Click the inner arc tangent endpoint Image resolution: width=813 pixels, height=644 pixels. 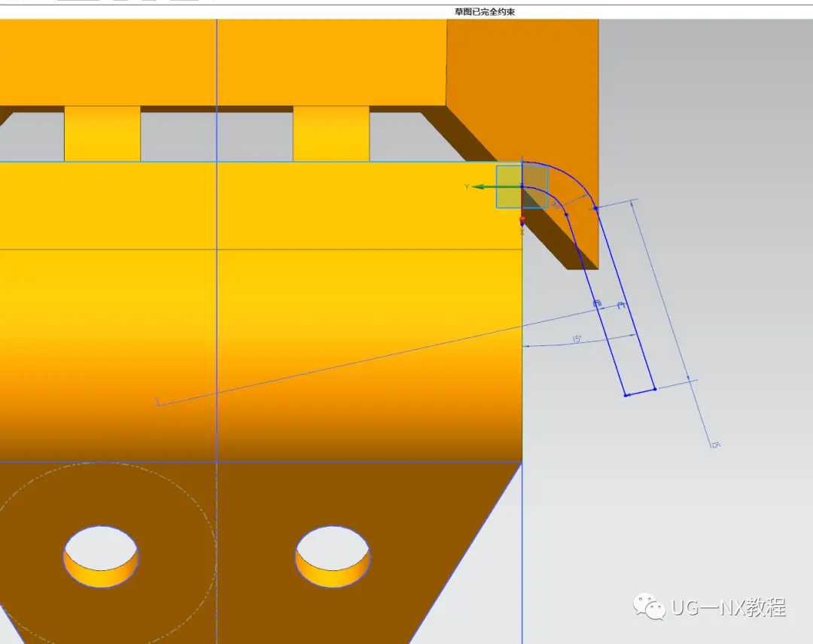point(566,214)
